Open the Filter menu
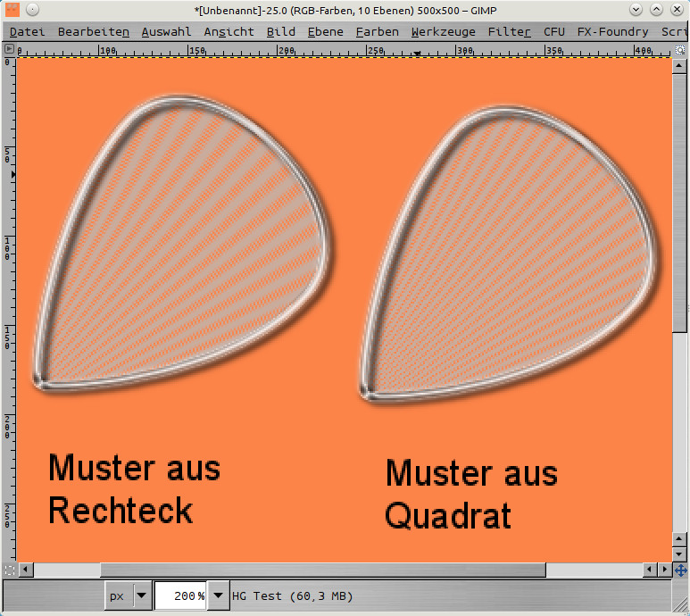Screen dimensions: 690x616 pyautogui.click(x=509, y=31)
